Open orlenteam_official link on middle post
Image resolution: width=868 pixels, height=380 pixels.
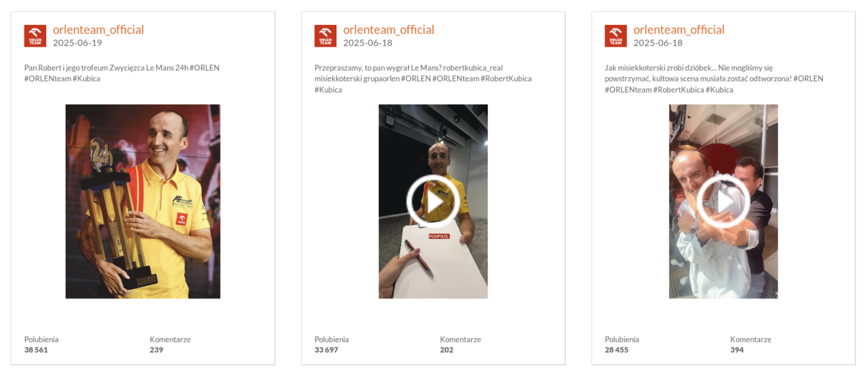(x=389, y=29)
